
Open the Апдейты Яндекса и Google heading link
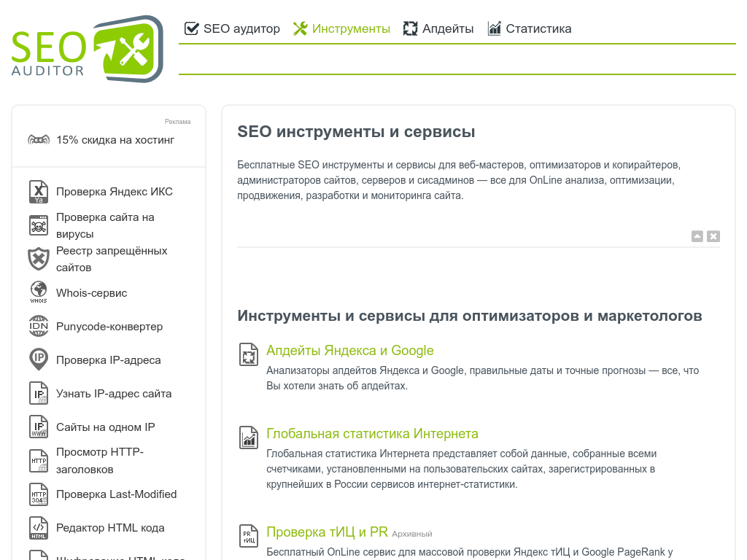349,351
